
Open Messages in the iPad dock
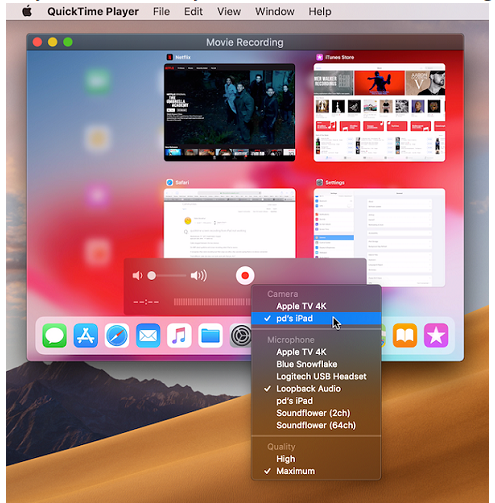[x=55, y=336]
